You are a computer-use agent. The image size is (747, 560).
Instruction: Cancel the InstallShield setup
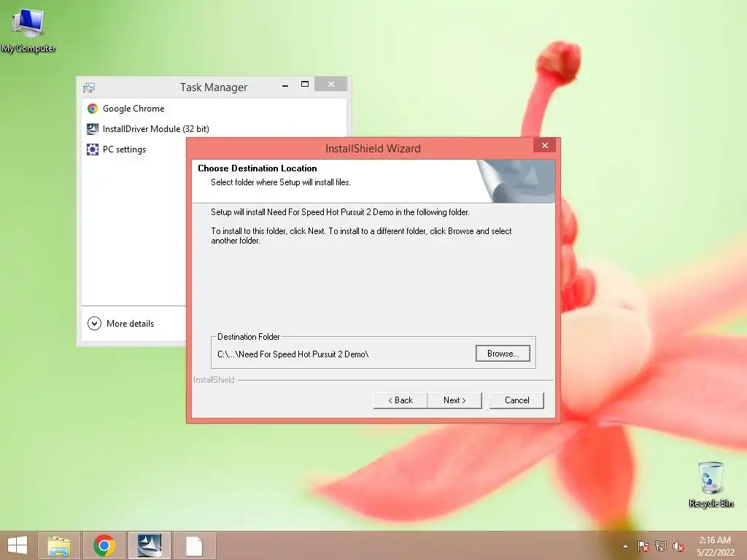516,400
